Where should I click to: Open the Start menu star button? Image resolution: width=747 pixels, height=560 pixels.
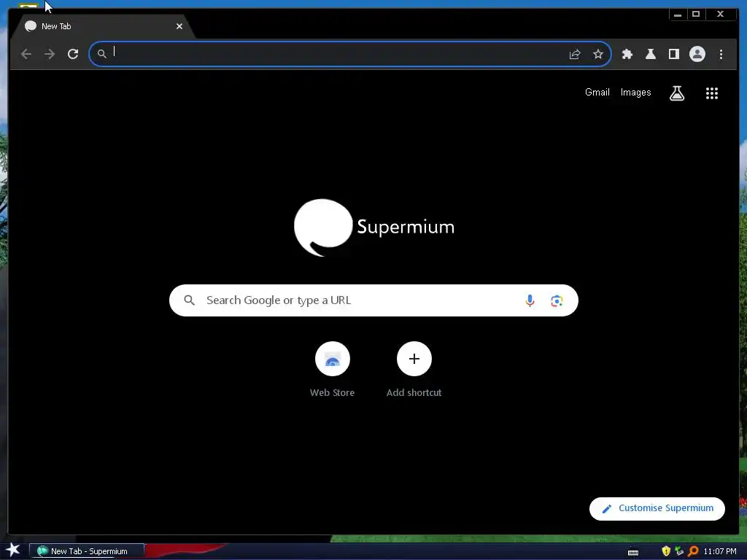point(12,551)
